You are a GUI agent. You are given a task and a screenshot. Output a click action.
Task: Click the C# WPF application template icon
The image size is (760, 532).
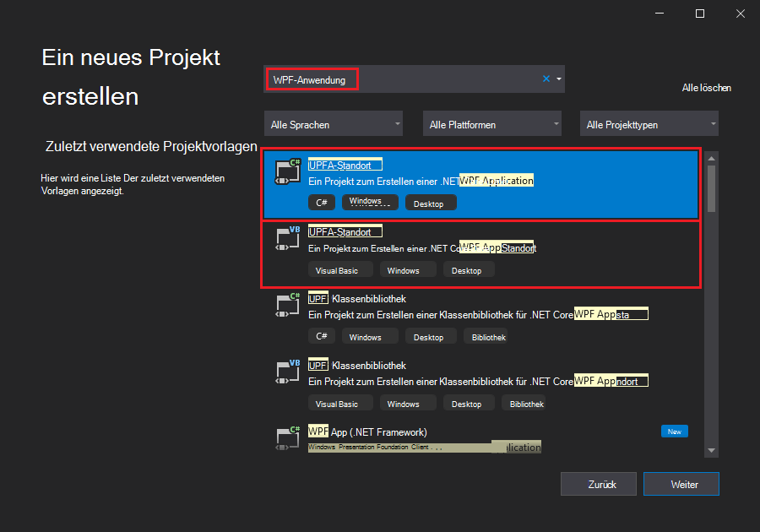tap(288, 173)
